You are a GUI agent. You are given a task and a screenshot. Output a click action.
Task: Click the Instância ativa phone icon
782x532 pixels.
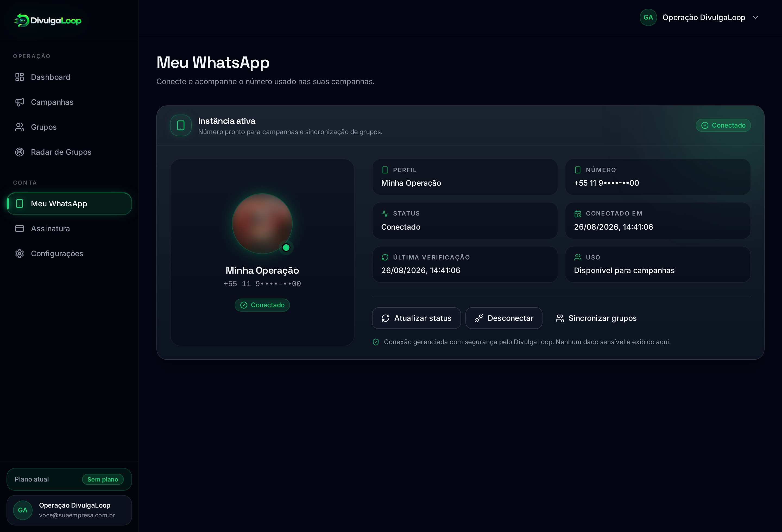tap(181, 125)
